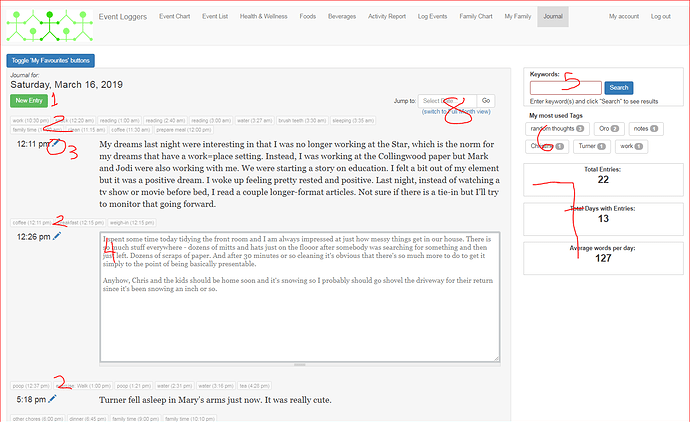
Task: Click the 'prepare meal (12:00 pm)' tag
Action: tap(184, 130)
